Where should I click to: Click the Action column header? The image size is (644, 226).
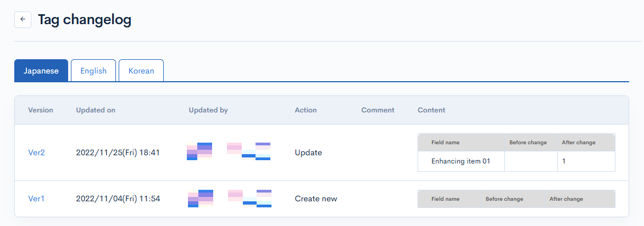tap(306, 110)
